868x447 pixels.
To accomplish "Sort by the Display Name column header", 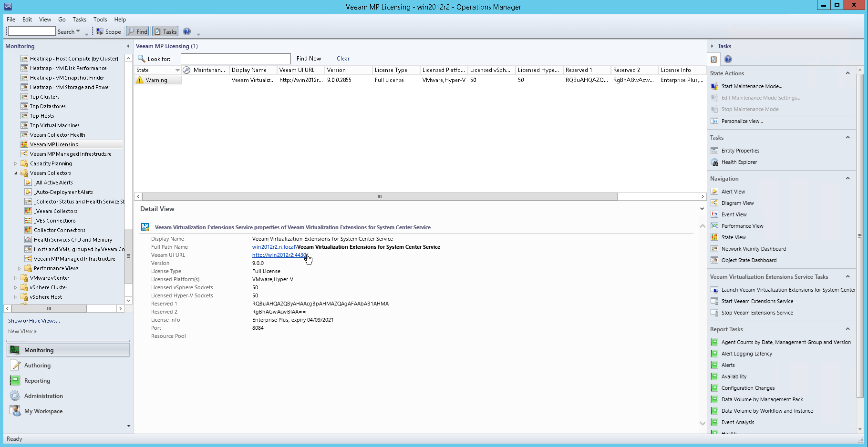I will click(253, 70).
